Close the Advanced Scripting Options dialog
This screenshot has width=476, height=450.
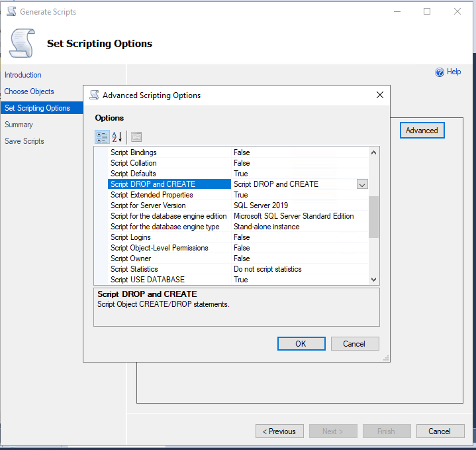click(380, 95)
